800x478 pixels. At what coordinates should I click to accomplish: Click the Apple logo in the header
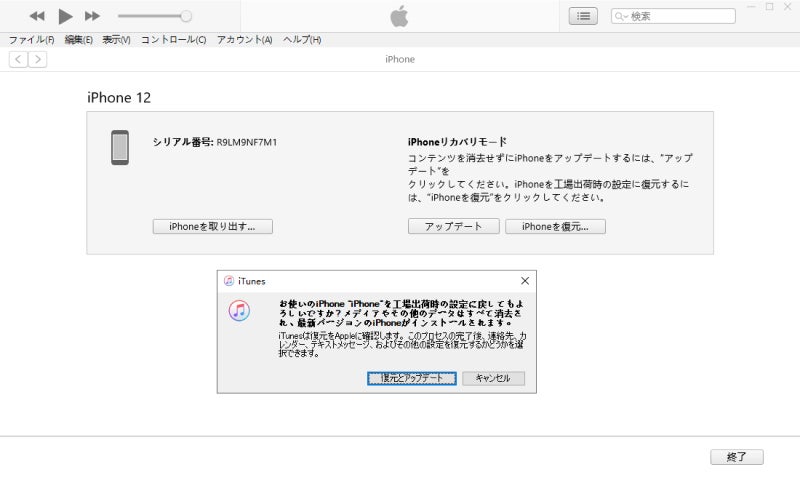399,16
